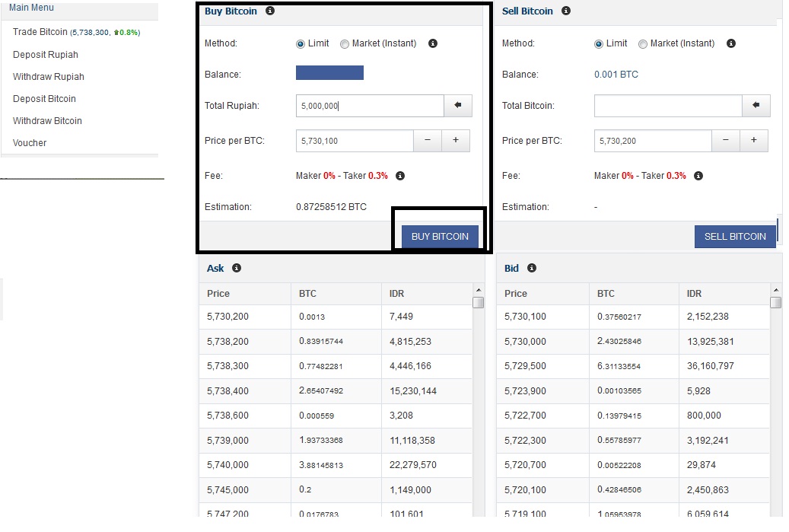The height and width of the screenshot is (532, 789).
Task: Click Bid table scrollbar up arrow
Action: coord(776,290)
